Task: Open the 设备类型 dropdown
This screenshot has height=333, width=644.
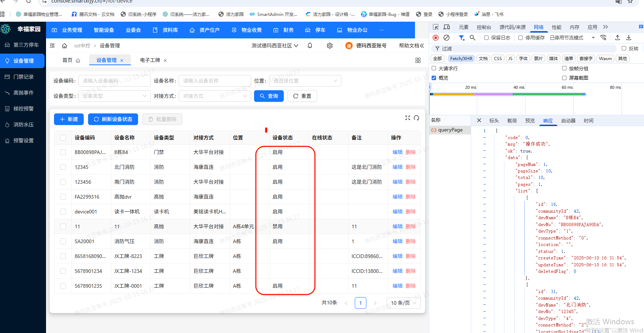Action: 114,96
